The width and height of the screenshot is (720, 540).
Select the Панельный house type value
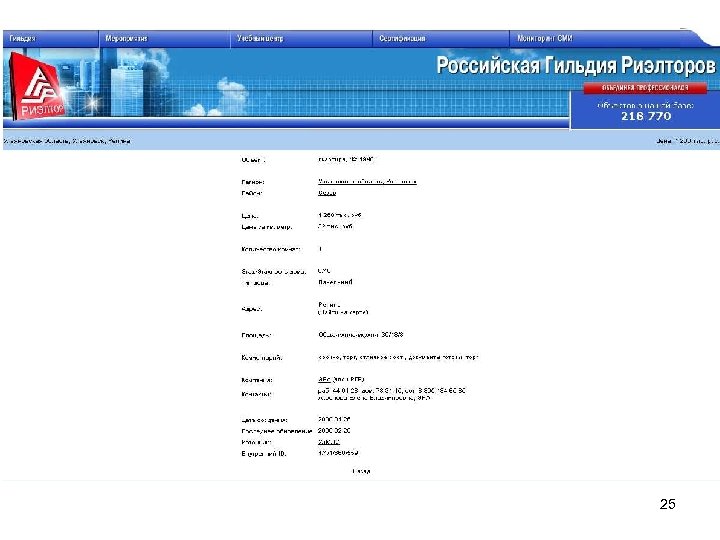335,282
